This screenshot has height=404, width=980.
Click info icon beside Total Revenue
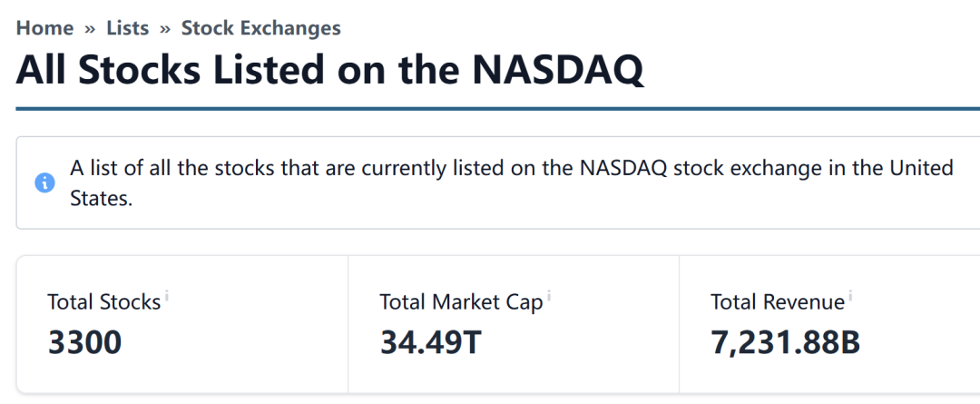850,294
